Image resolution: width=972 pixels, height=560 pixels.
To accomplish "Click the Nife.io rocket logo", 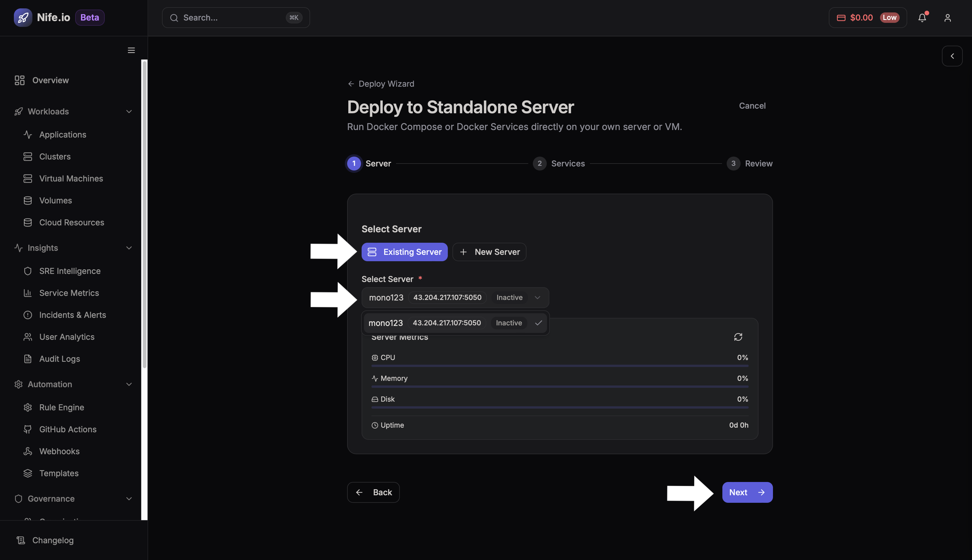I will (x=23, y=17).
